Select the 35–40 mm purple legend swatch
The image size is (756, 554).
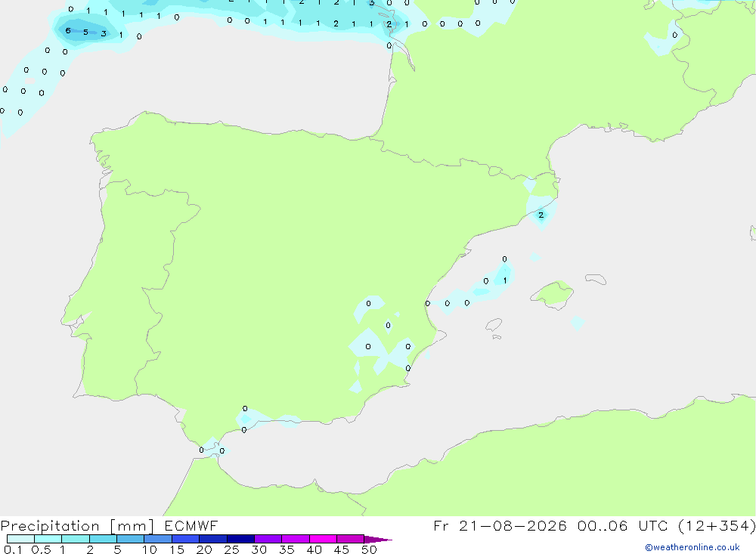[295, 539]
